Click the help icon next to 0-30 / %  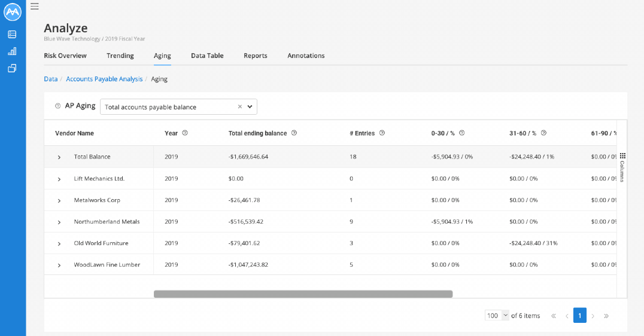click(461, 133)
